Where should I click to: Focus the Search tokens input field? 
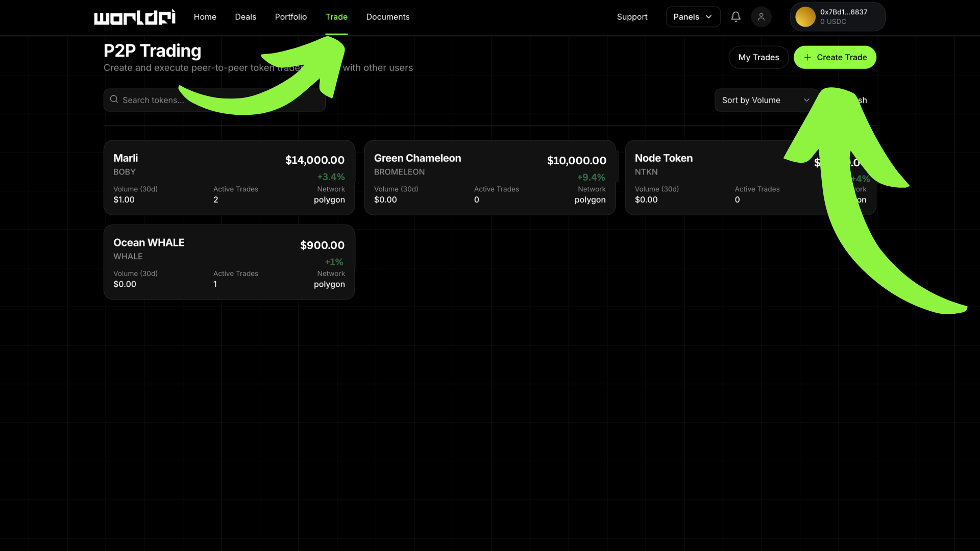point(153,100)
